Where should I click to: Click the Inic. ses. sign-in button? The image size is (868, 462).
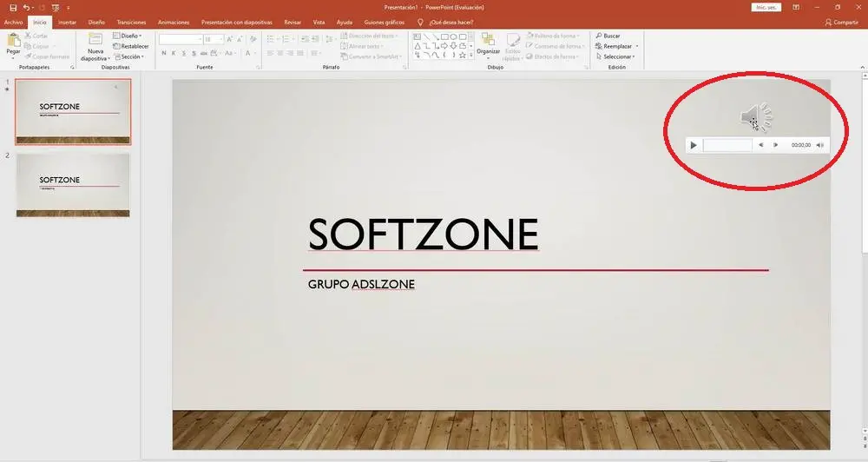pos(766,7)
